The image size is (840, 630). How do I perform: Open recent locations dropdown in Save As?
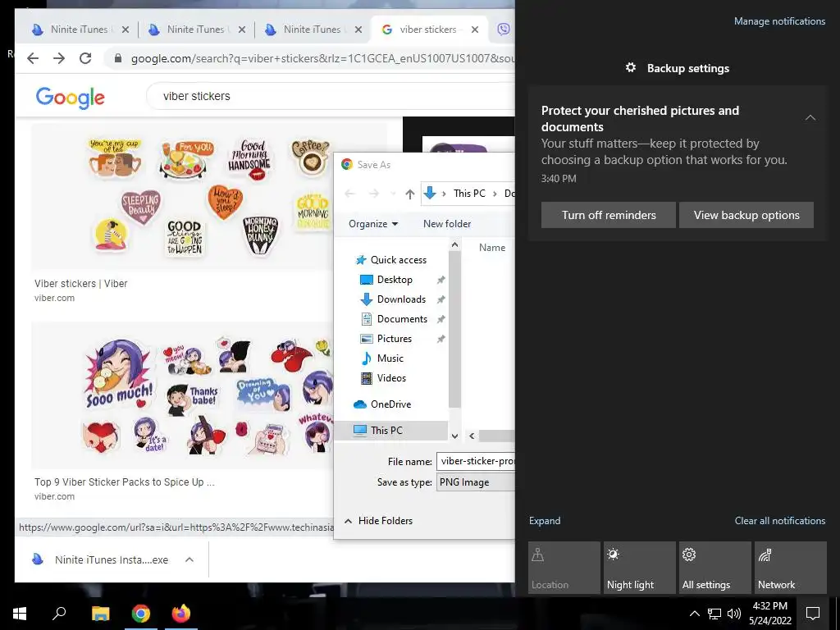[x=393, y=194]
